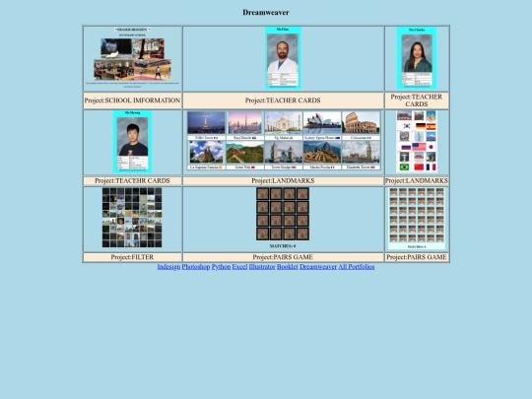Click the Sydney Opera House photo
This screenshot has width=532, height=399.
322,123
